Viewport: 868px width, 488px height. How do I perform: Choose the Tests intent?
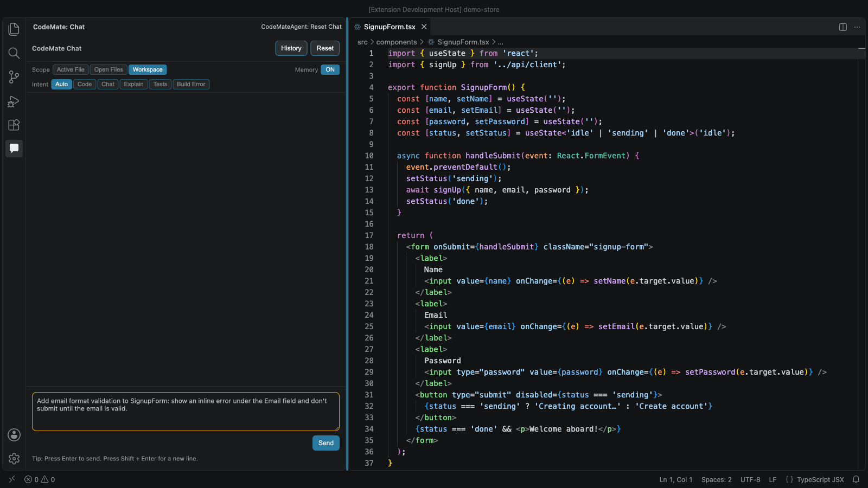[160, 84]
